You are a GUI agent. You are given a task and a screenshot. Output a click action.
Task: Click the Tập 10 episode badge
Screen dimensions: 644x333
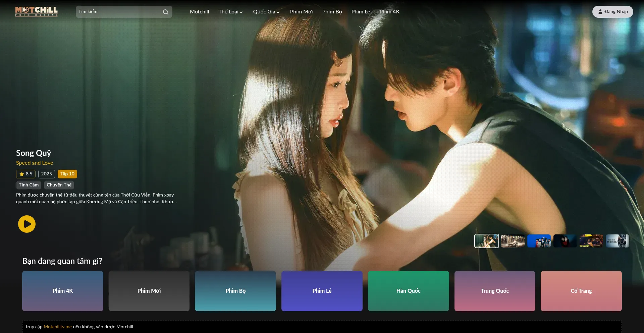coord(67,174)
